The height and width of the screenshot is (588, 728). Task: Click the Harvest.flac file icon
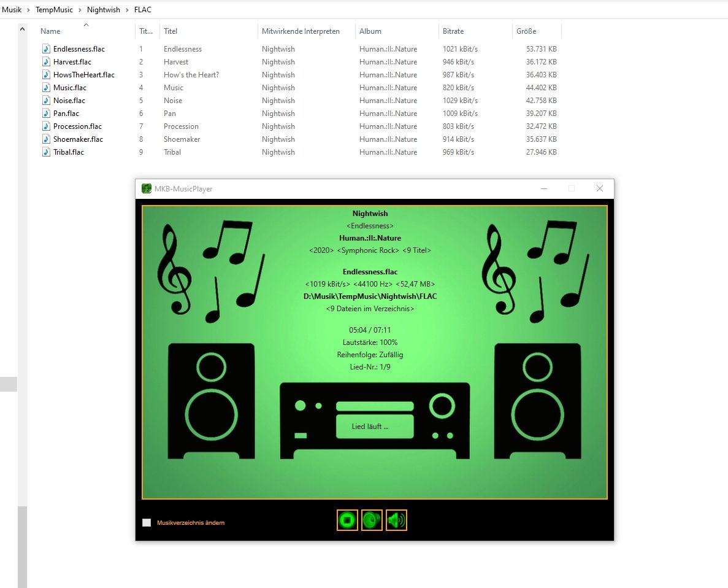(46, 62)
